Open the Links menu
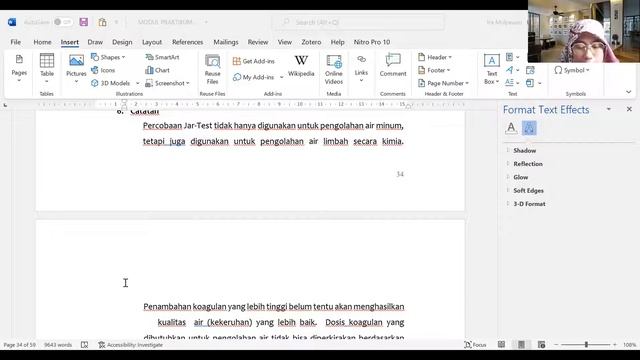The height and width of the screenshot is (360, 640). (x=361, y=69)
